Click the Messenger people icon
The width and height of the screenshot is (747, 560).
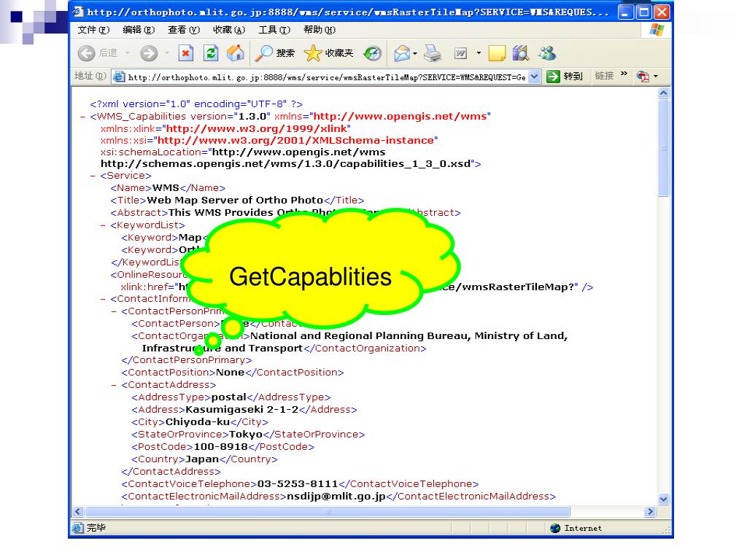tap(547, 53)
